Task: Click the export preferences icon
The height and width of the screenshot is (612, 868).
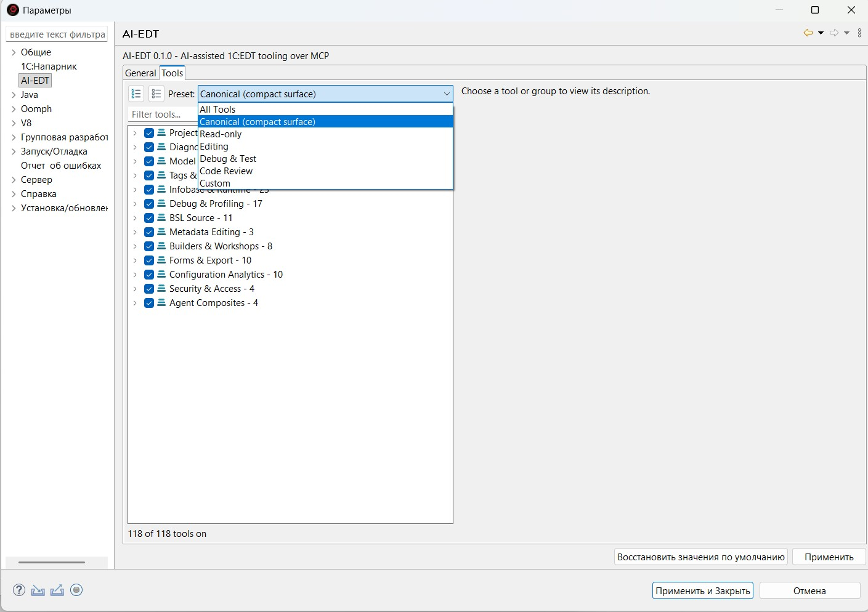Action: (x=57, y=590)
